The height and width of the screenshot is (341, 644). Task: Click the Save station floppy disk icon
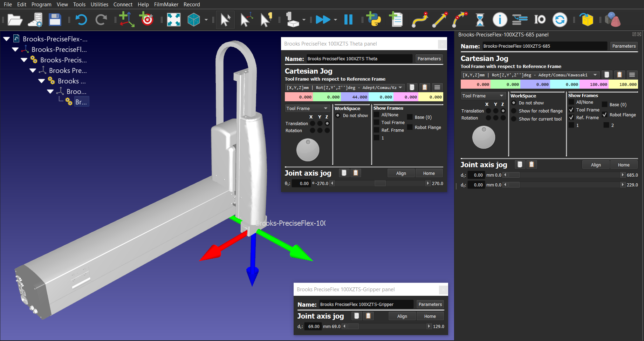point(55,20)
